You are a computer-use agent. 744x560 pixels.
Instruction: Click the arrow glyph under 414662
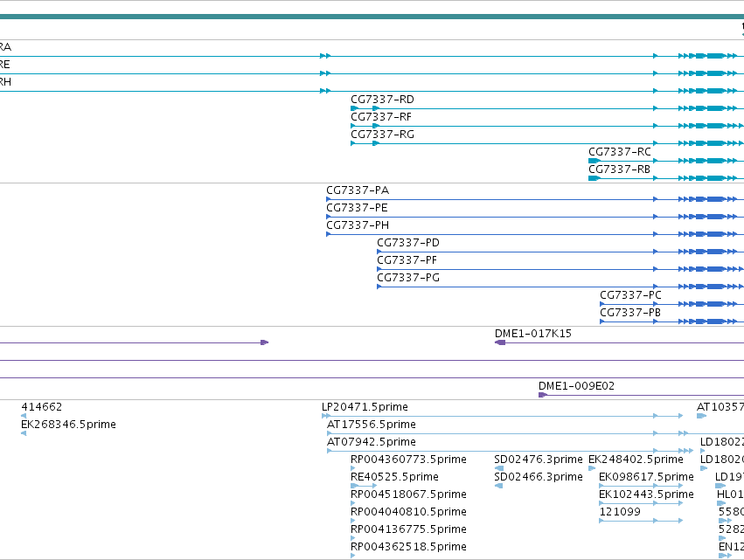pyautogui.click(x=24, y=416)
